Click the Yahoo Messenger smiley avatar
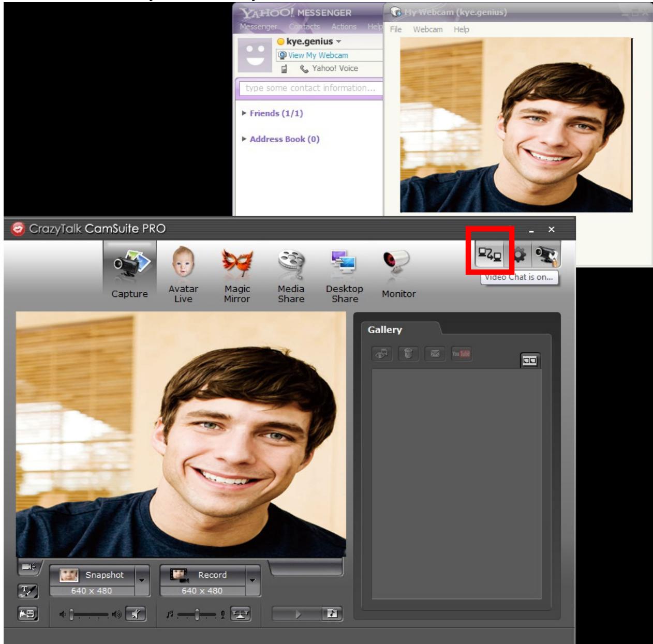 [x=255, y=55]
